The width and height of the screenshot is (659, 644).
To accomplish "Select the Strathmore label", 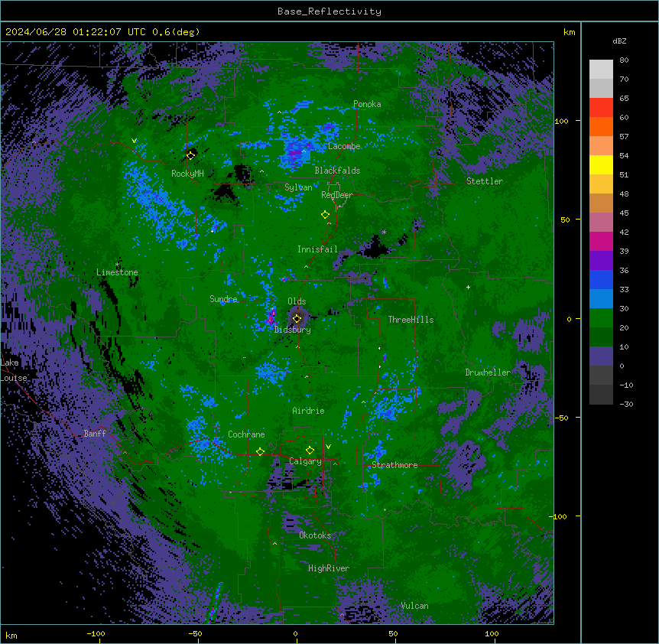I will [x=394, y=465].
